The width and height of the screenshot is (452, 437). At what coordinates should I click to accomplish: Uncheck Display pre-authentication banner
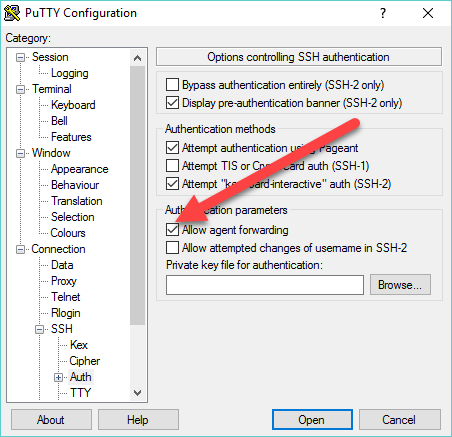[172, 103]
